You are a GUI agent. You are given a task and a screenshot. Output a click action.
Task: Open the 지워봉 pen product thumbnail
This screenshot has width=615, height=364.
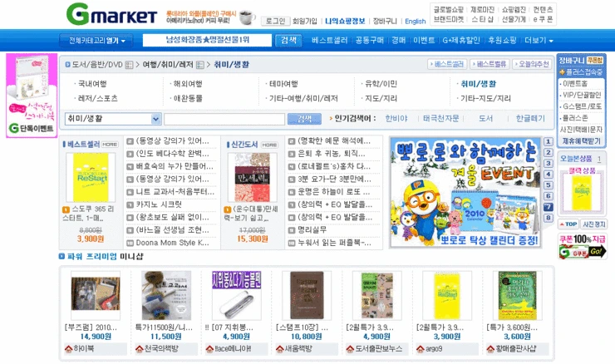pyautogui.click(x=237, y=295)
